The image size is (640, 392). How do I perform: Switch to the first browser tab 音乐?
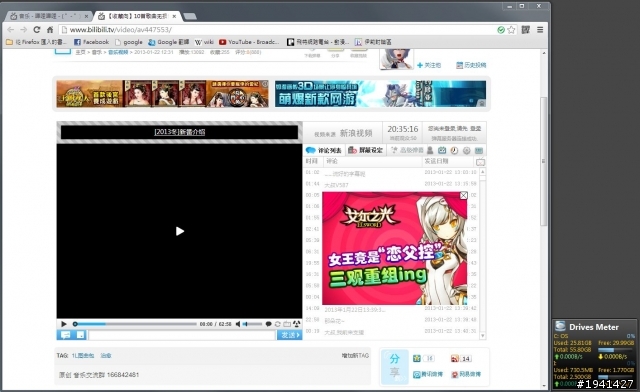[x=48, y=16]
